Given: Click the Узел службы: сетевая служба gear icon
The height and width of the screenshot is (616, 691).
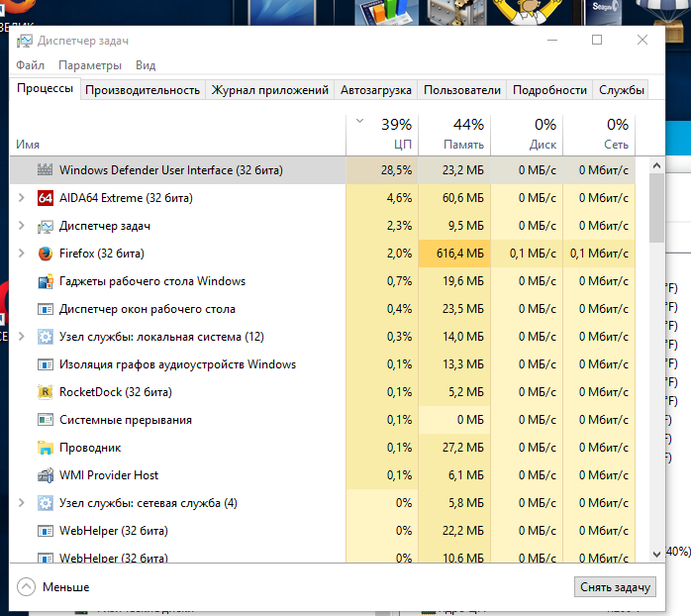Looking at the screenshot, I should [x=45, y=503].
